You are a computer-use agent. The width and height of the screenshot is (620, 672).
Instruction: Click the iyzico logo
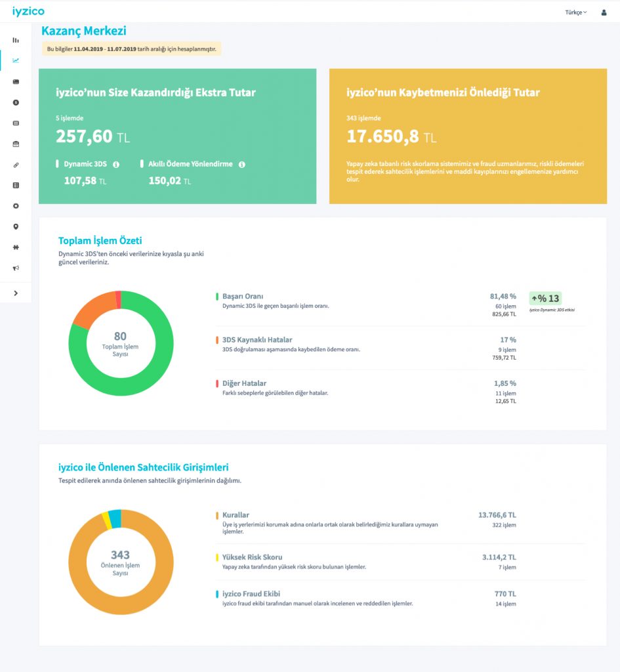pos(28,12)
